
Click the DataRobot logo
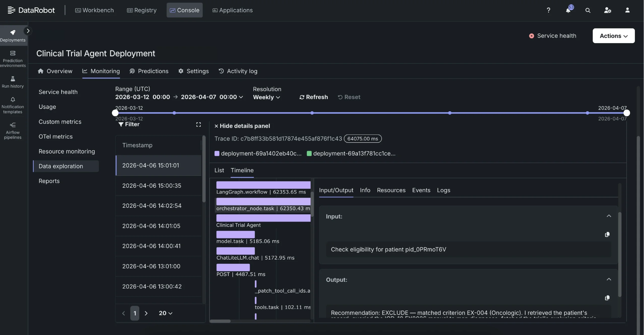(31, 10)
